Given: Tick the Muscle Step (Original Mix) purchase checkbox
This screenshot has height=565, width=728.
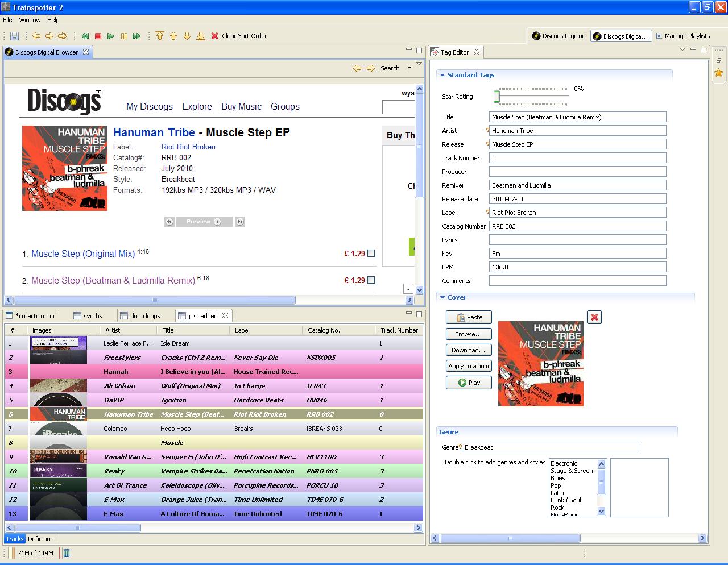Looking at the screenshot, I should tap(371, 254).
